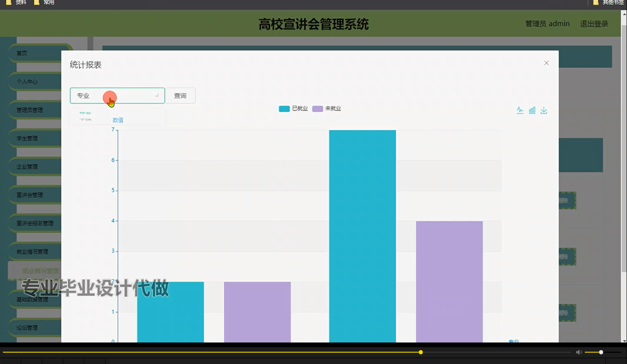The width and height of the screenshot is (627, 364).
Task: Switch chart to line view
Action: click(x=520, y=110)
